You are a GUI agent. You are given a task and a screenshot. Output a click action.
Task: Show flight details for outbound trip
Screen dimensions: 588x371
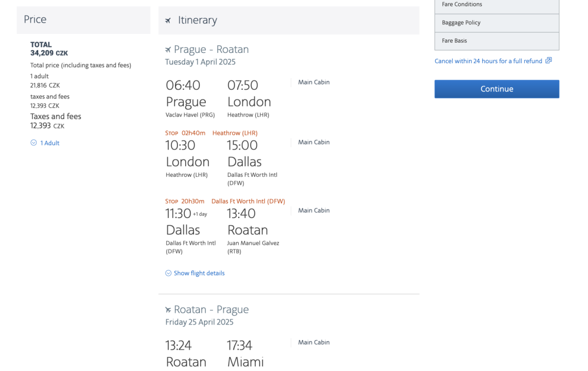[199, 273]
